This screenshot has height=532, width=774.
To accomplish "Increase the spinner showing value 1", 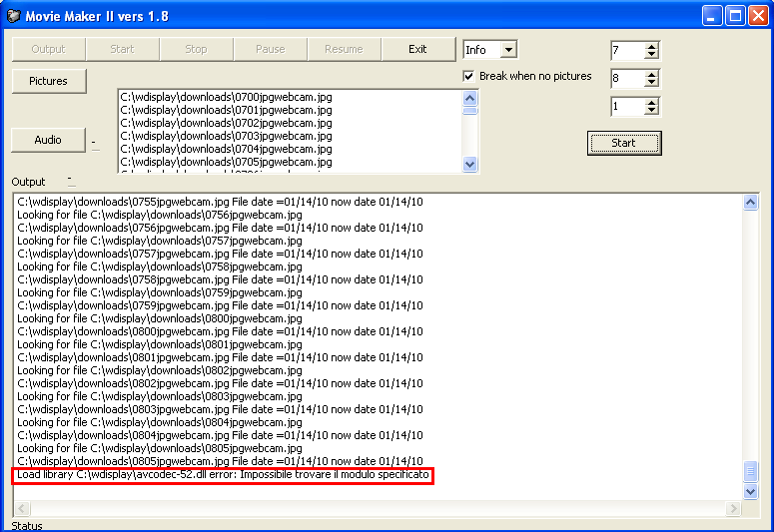I will [651, 103].
